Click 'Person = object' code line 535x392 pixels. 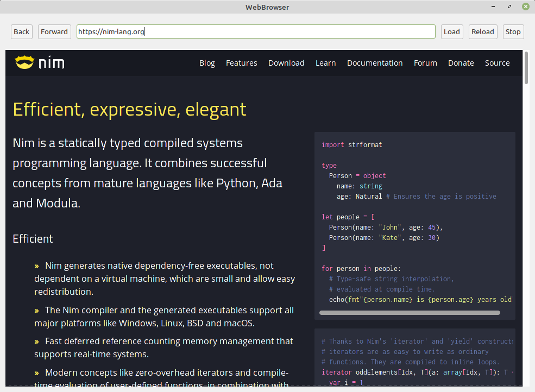pyautogui.click(x=357, y=176)
